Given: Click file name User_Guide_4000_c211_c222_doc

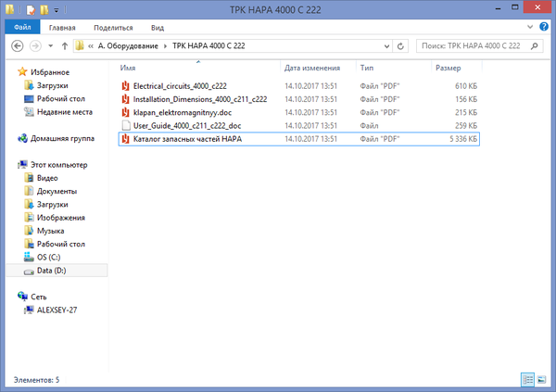Looking at the screenshot, I should click(187, 126).
